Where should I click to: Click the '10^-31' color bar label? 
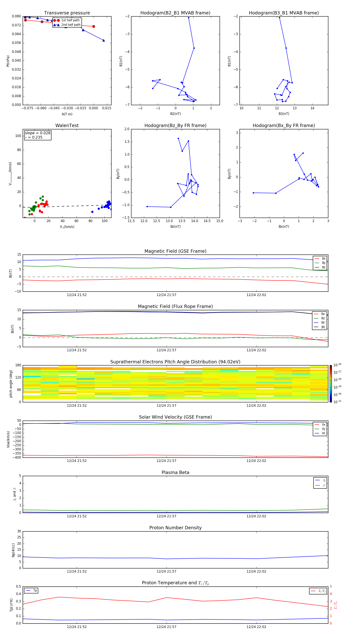pos(337,402)
